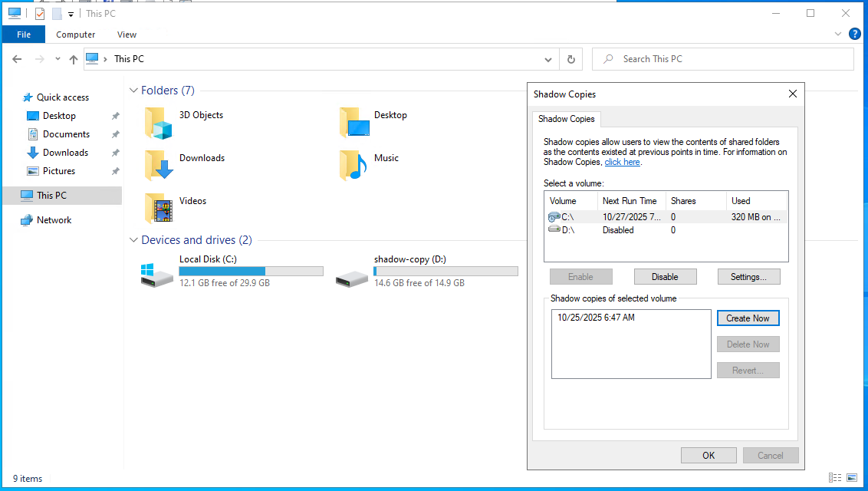Go up one level with the up arrow

pos(73,59)
